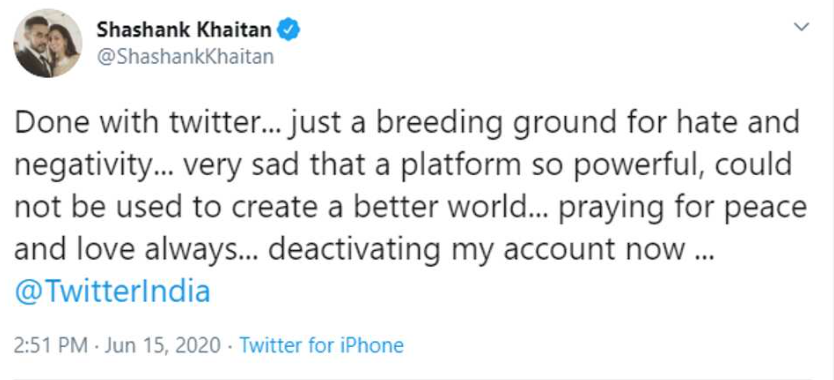Click the word "negativity..." in the tweet
834x380 pixels.
click(94, 166)
